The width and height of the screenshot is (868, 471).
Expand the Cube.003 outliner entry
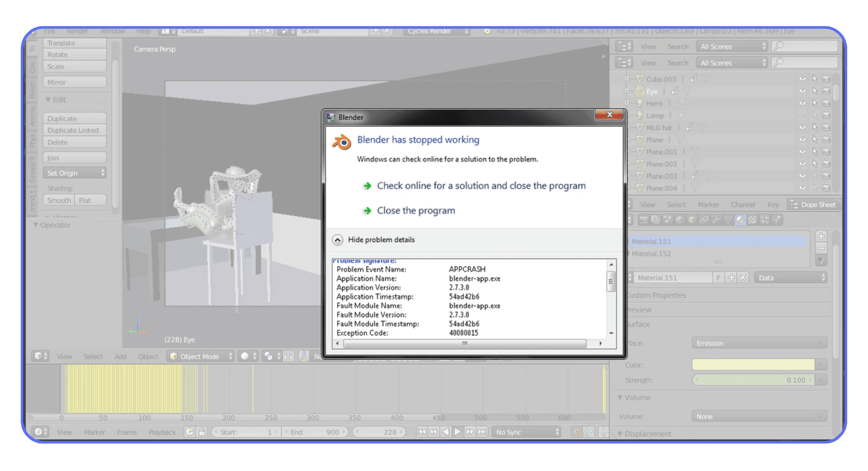pos(627,79)
